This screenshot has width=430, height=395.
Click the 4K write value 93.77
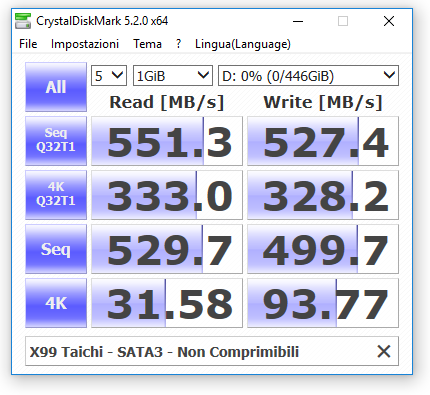click(323, 303)
